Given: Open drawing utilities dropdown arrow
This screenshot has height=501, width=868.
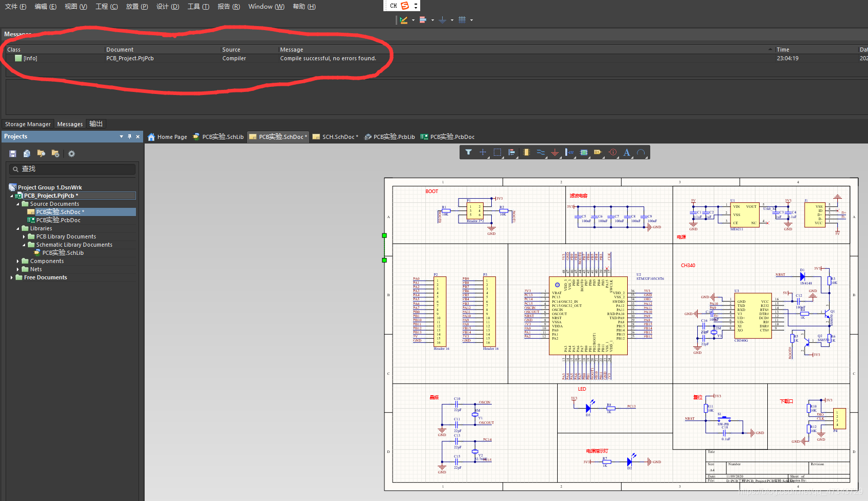Looking at the screenshot, I should point(413,20).
